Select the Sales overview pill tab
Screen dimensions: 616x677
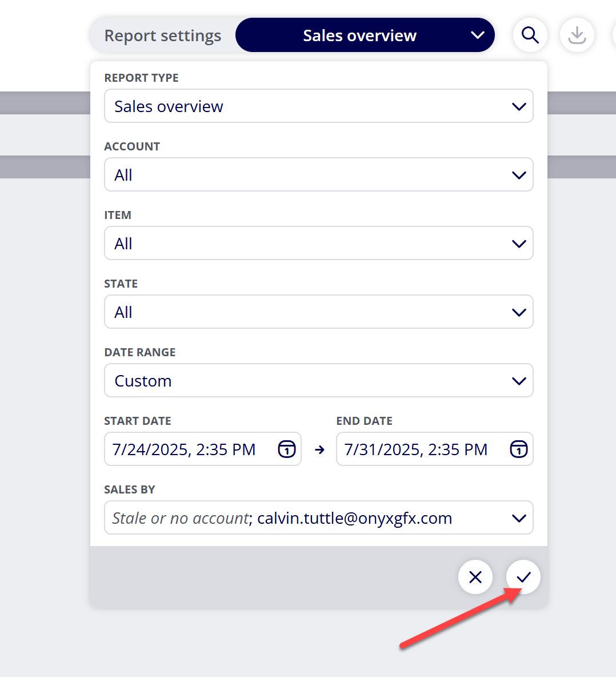[x=365, y=35]
